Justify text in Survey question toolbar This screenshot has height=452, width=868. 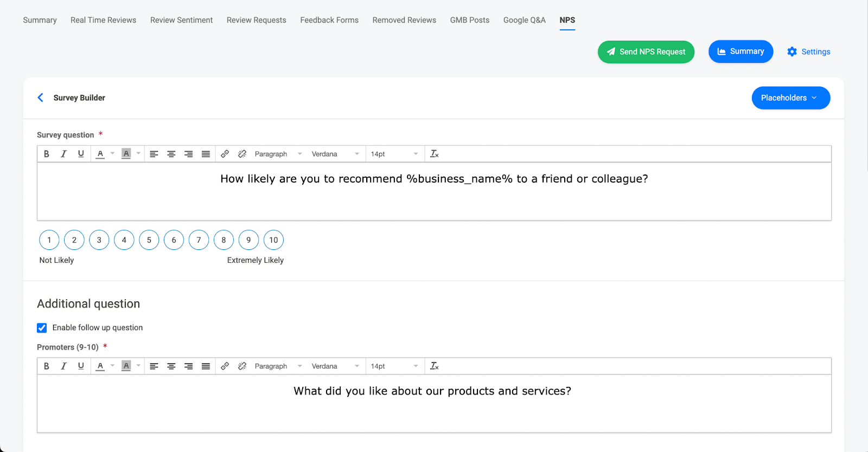(x=206, y=154)
